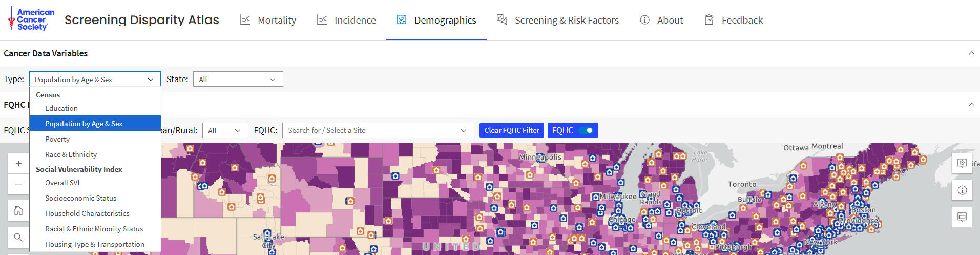Viewport: 980px width, 255px height.
Task: Choose Population by Age & Sex option
Action: 95,124
